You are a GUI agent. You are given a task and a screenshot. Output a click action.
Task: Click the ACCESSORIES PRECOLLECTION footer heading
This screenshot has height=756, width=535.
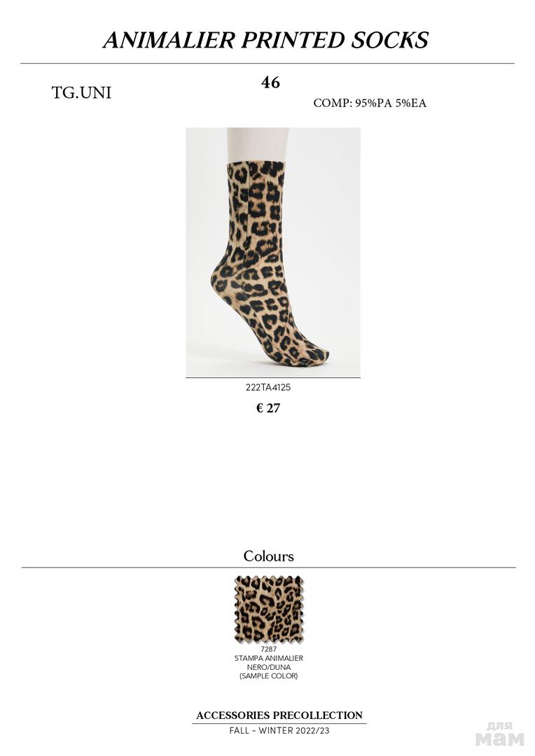pos(279,715)
